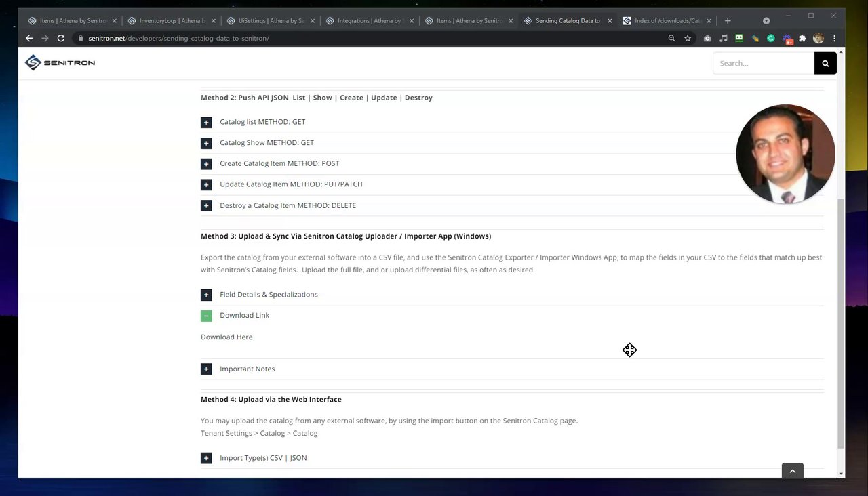Click the browser forward arrow
The width and height of the screenshot is (868, 496).
[x=45, y=39]
